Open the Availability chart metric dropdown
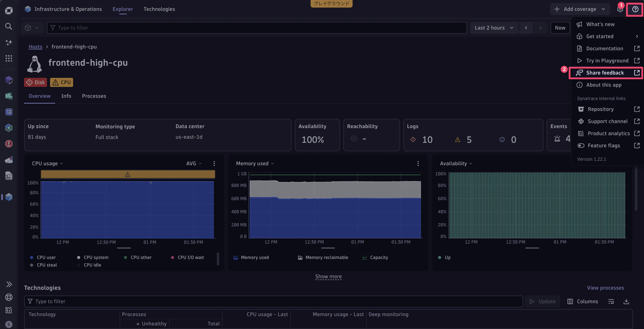The image size is (644, 329). (456, 163)
